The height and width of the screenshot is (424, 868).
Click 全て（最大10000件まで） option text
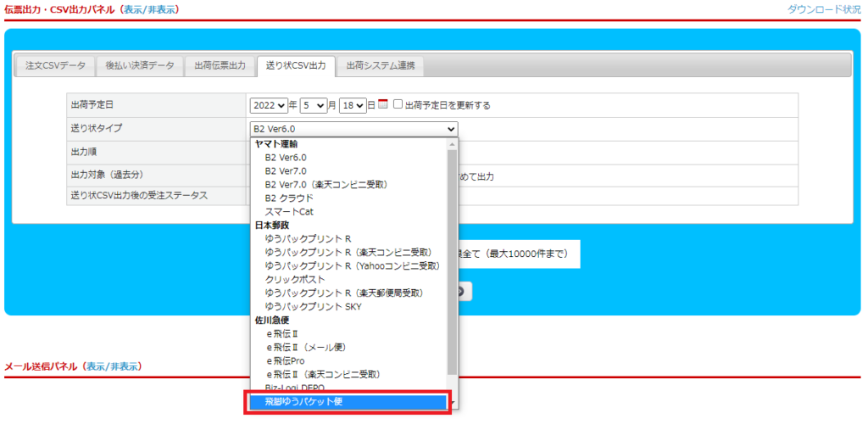pos(516,254)
